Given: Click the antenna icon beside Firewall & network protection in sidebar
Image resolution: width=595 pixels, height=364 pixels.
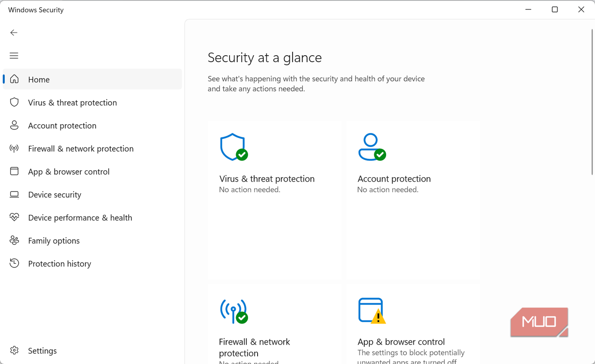Looking at the screenshot, I should tap(14, 148).
